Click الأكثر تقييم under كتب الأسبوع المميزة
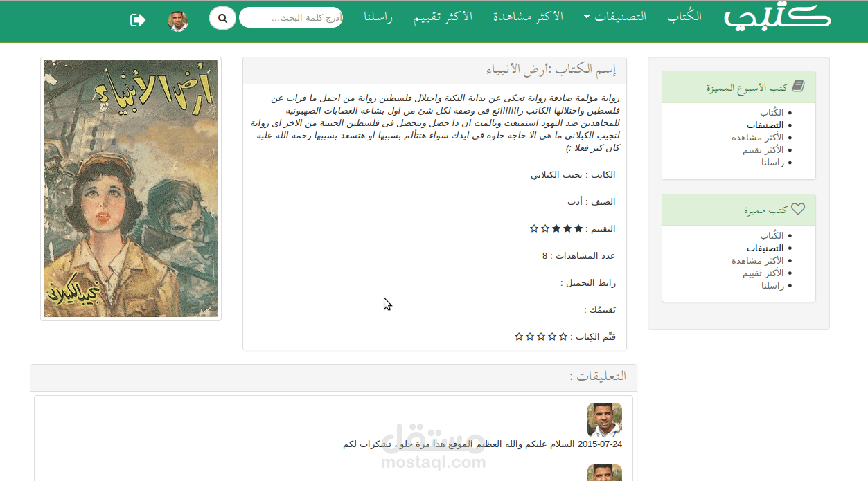The width and height of the screenshot is (868, 481). pos(763,150)
